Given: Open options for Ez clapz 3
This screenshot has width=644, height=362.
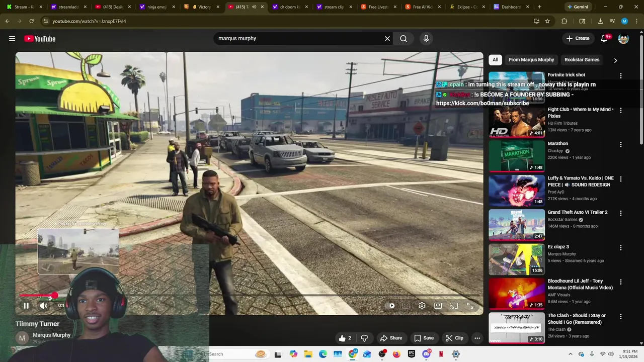Looking at the screenshot, I should click(620, 248).
